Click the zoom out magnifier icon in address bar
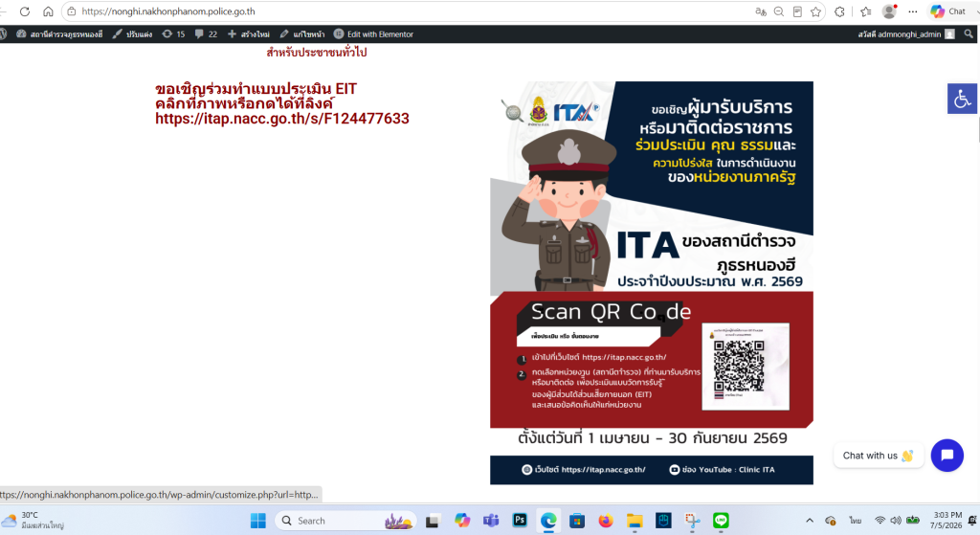The width and height of the screenshot is (980, 535). point(779,11)
